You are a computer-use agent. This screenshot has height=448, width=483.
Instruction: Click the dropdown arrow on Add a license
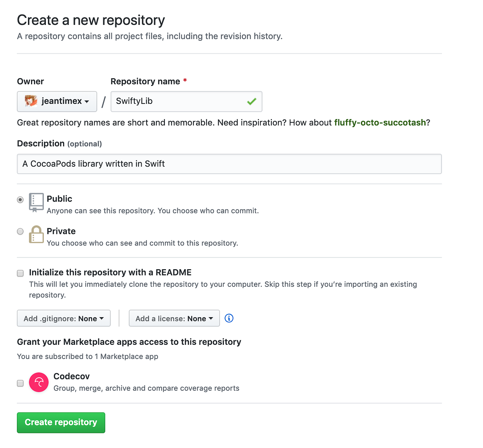point(211,318)
